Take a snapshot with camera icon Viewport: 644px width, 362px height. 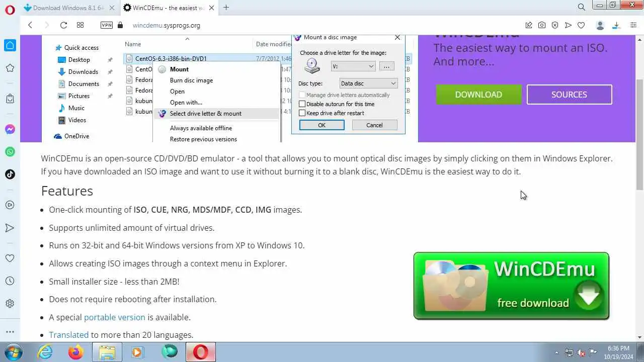coord(542,25)
